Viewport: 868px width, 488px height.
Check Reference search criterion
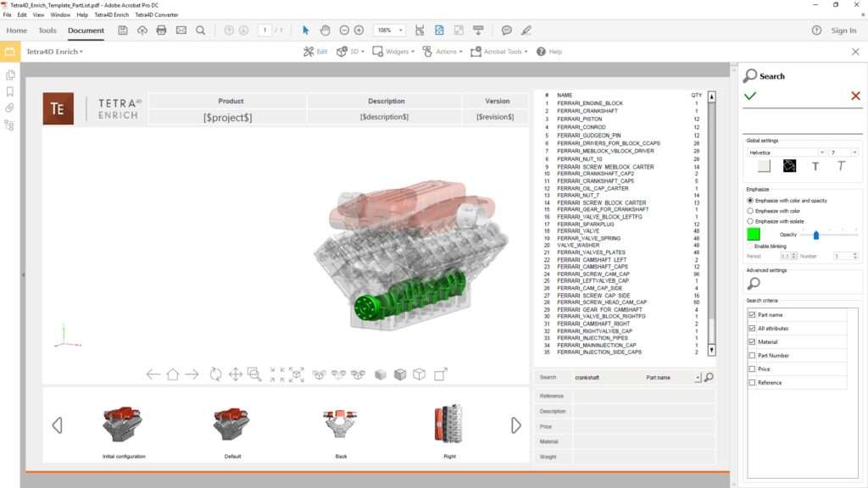pyautogui.click(x=752, y=382)
